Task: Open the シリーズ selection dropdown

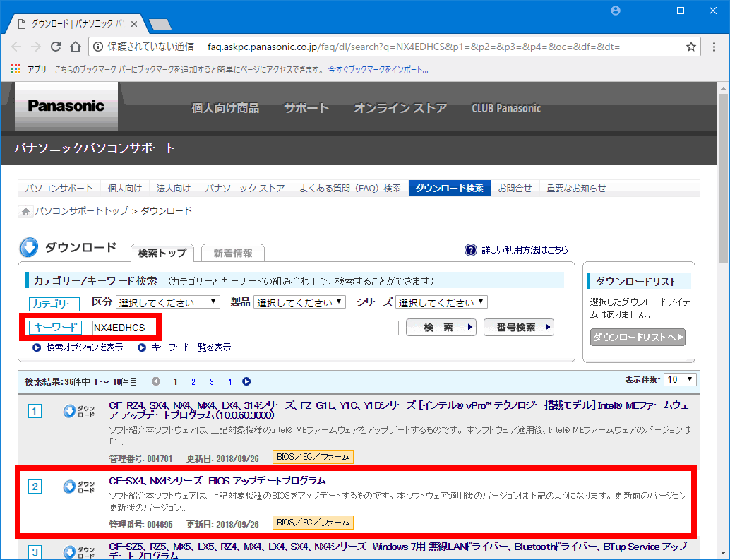Action: (x=441, y=302)
